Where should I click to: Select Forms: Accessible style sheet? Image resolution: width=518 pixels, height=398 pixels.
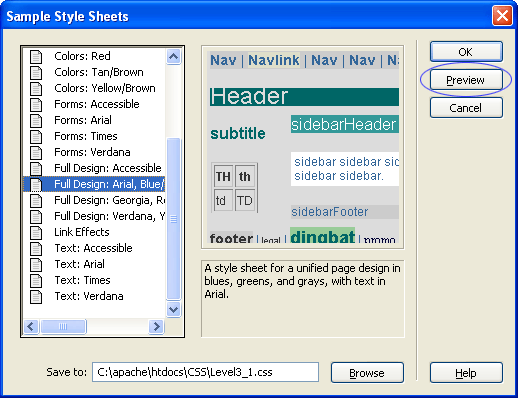coord(97,104)
